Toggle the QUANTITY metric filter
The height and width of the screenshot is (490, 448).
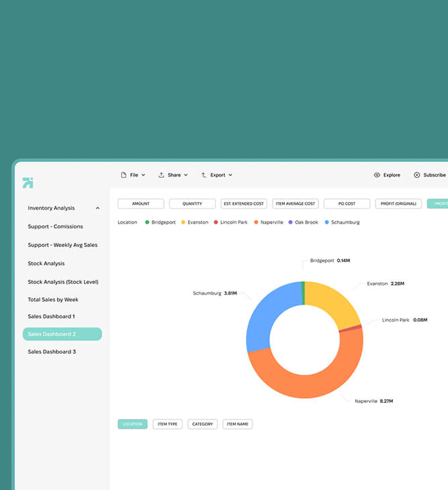pos(192,203)
